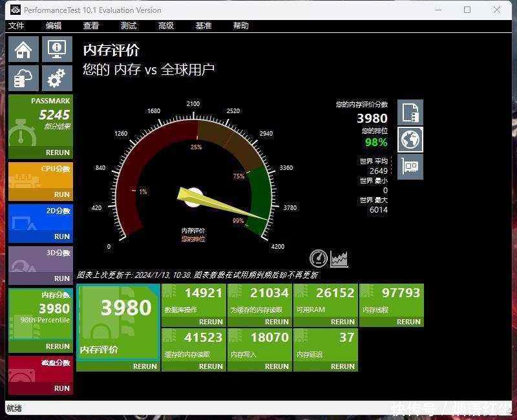Open the system information monitor icon
This screenshot has height=420, width=517.
[57, 50]
